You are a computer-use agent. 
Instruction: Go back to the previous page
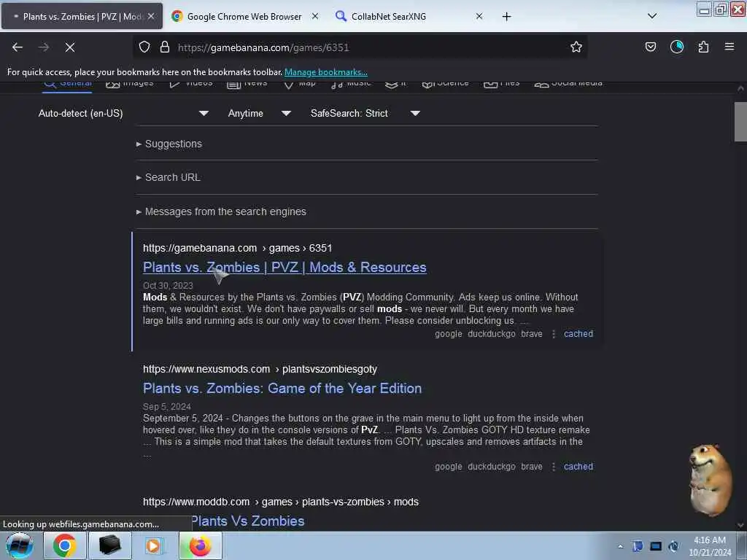(x=18, y=47)
